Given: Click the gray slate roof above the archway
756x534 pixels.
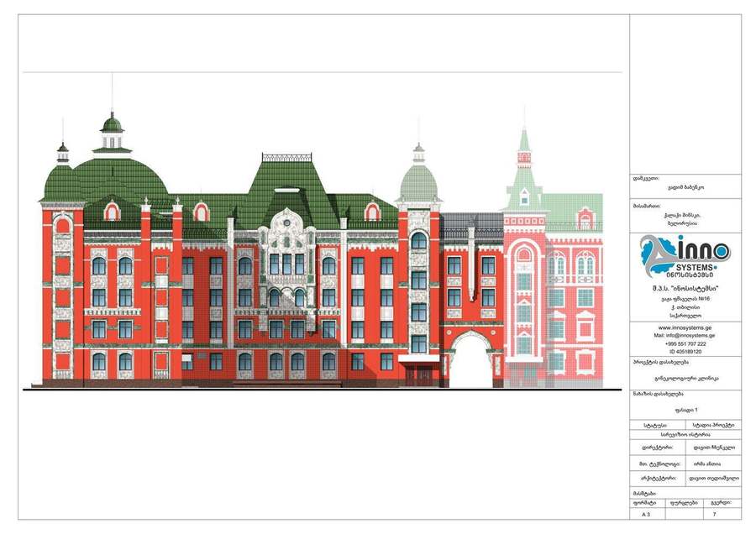Looking at the screenshot, I should click(x=471, y=222).
